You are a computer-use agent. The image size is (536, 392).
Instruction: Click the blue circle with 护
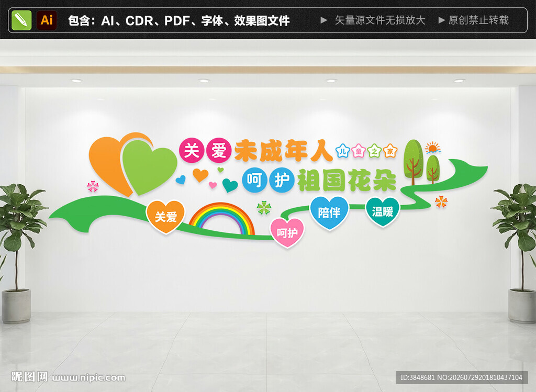282,180
